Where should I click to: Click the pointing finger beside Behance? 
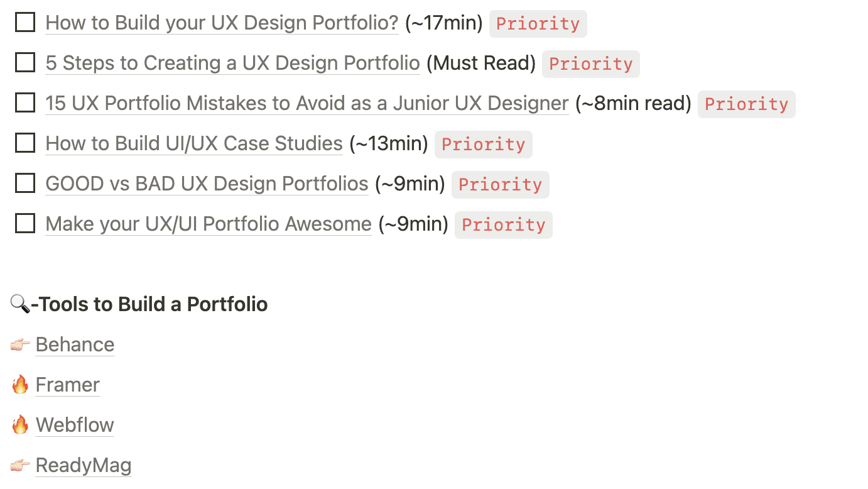(19, 344)
